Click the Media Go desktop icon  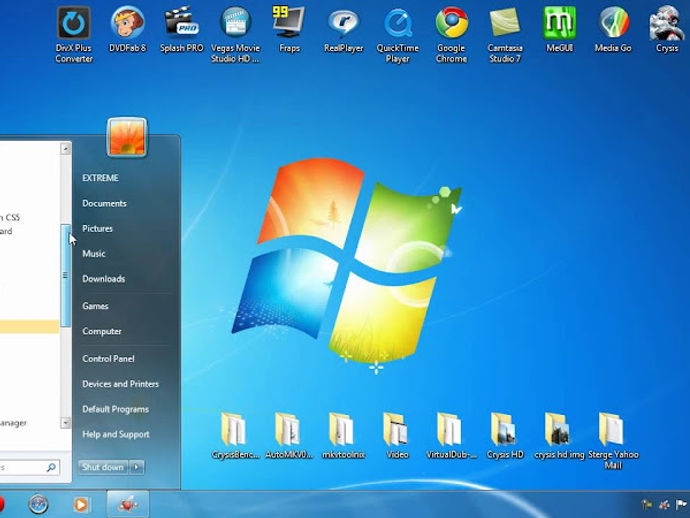[613, 30]
